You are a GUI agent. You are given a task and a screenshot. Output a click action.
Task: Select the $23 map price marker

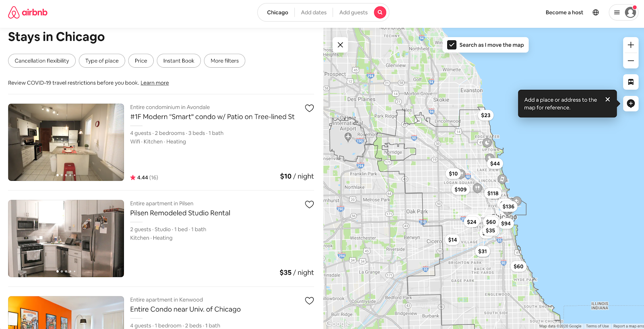tap(486, 115)
